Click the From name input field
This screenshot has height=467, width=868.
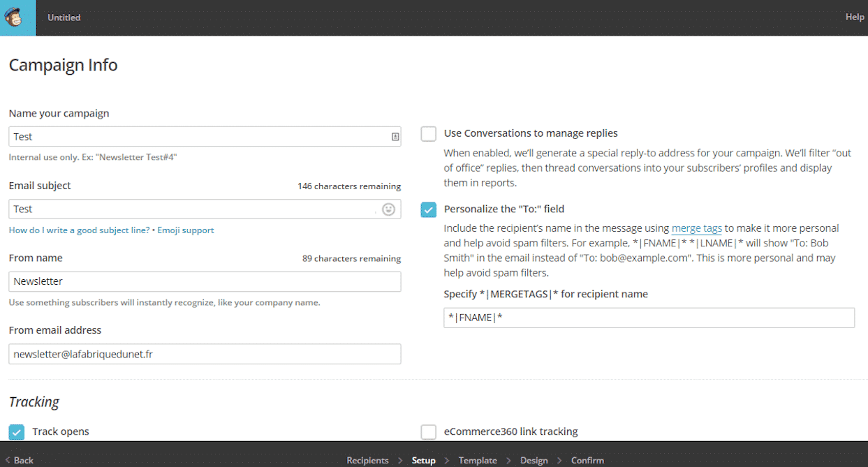pyautogui.click(x=205, y=282)
